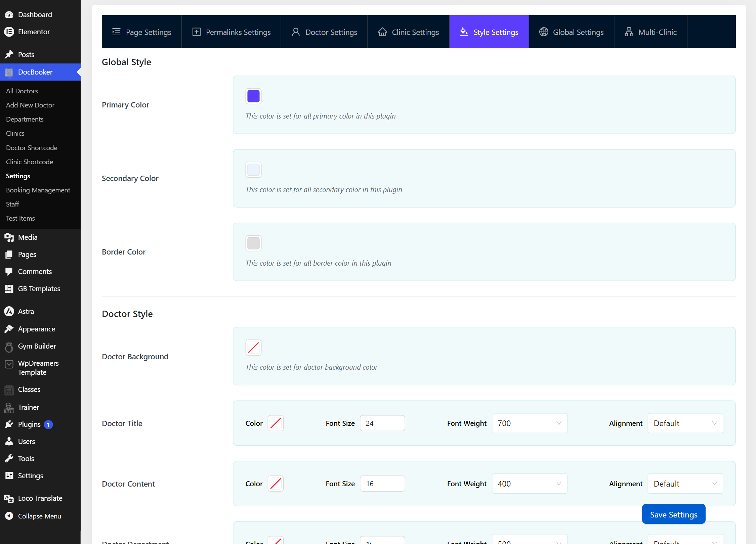Click the Save Settings button
Viewport: 756px width, 544px height.
click(674, 514)
